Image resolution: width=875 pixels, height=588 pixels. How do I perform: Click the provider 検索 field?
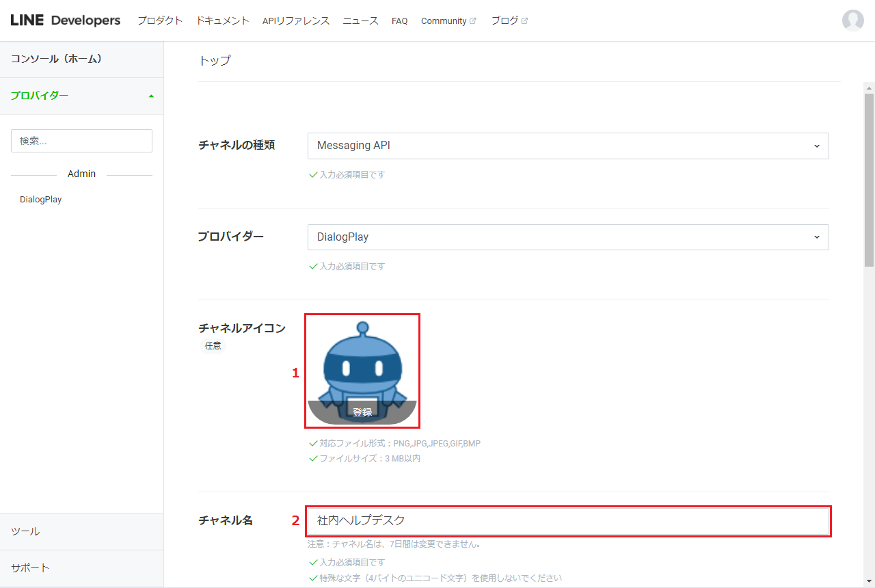81,141
